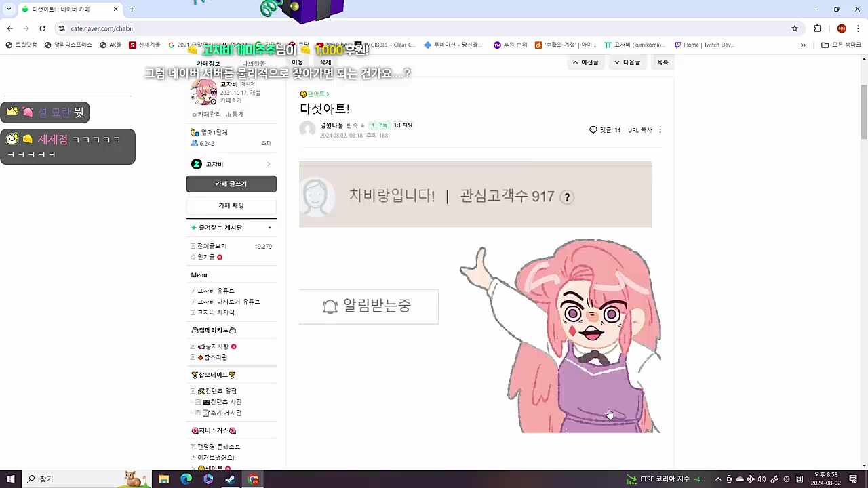Open Microsoft Edge from the taskbar

[186, 479]
